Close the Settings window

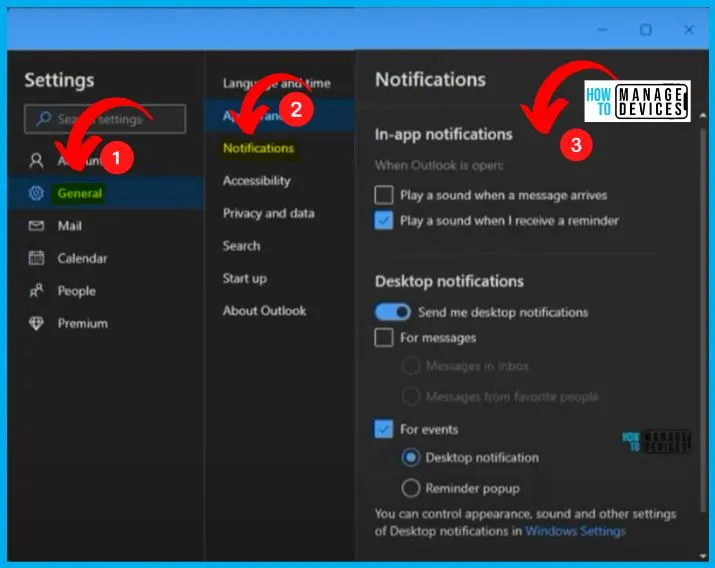689,30
